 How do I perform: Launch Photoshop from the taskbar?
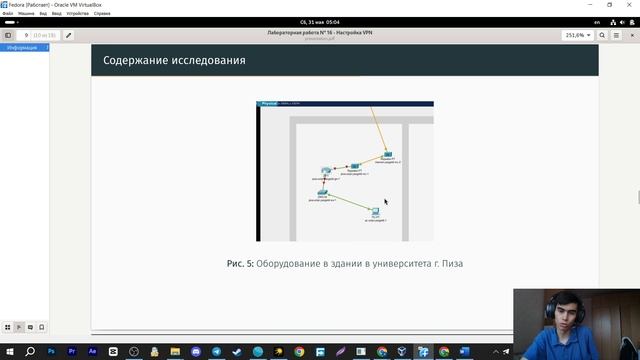[x=51, y=351]
